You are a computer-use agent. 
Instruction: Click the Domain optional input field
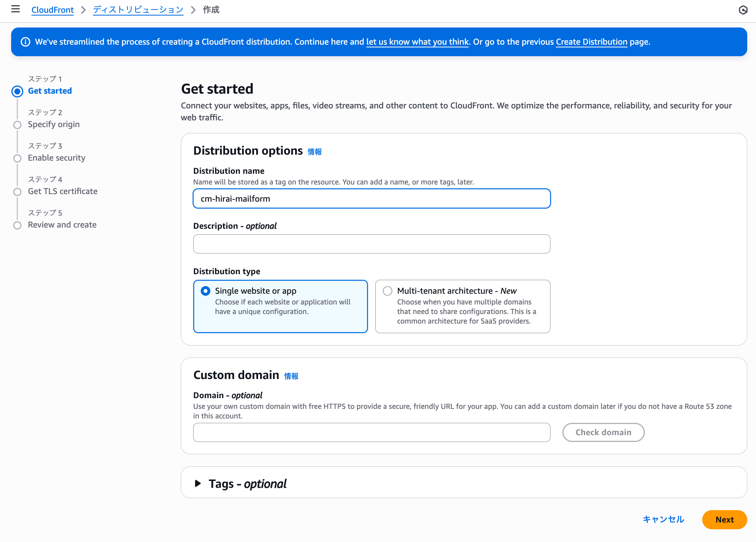[372, 432]
